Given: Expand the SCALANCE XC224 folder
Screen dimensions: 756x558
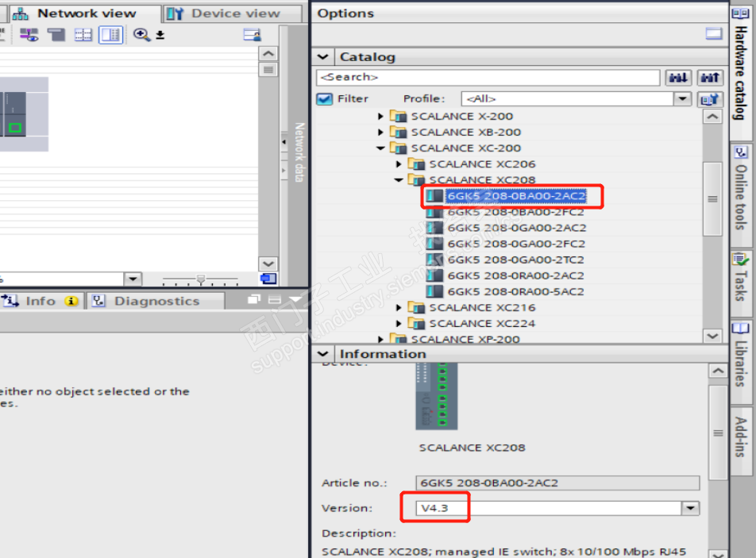Looking at the screenshot, I should [x=399, y=323].
